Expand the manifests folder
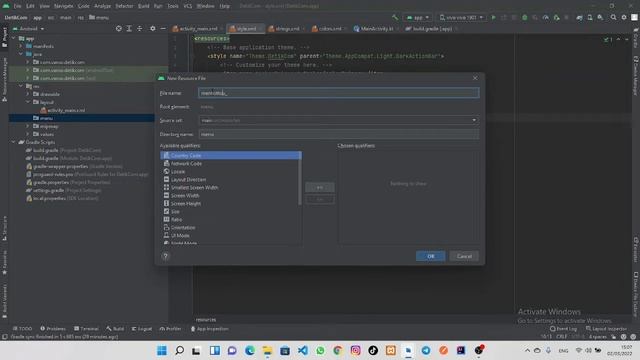This screenshot has width=640, height=360. (x=21, y=46)
